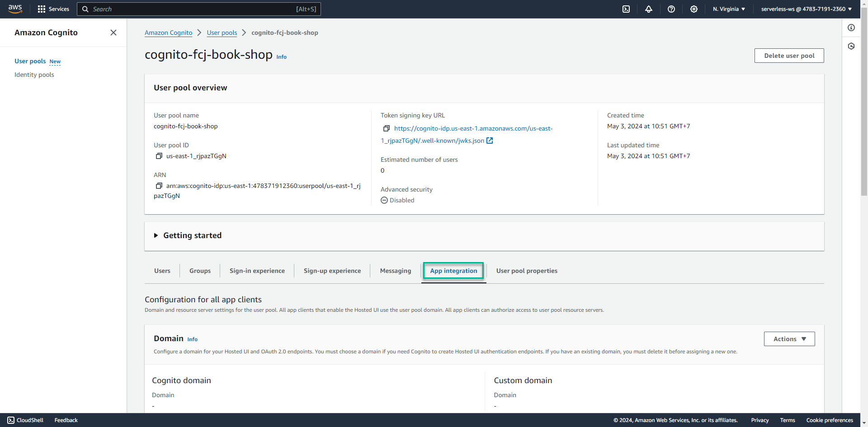Open Identity pools in the sidebar
The height and width of the screenshot is (427, 868).
coord(34,75)
